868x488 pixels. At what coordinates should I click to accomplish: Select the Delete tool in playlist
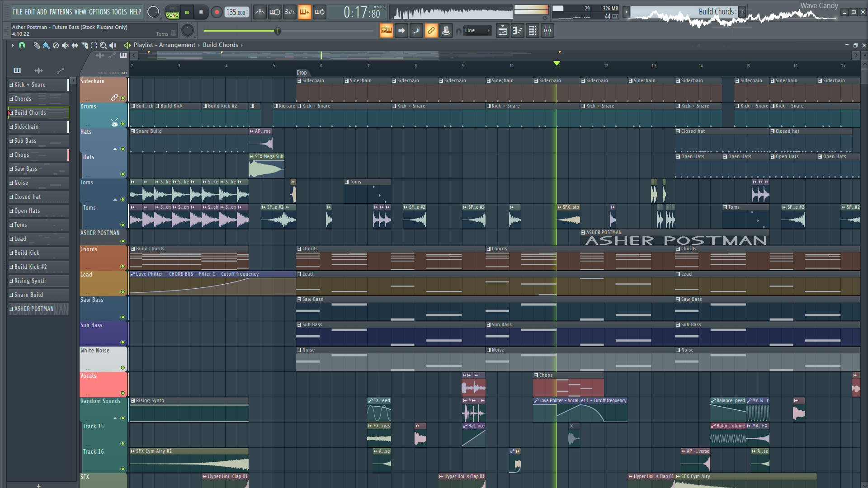pyautogui.click(x=56, y=45)
